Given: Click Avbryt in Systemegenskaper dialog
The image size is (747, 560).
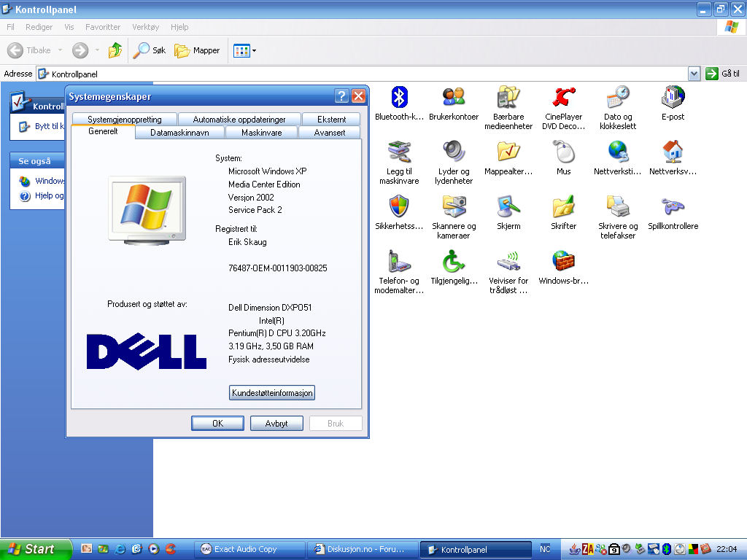Looking at the screenshot, I should click(x=276, y=424).
